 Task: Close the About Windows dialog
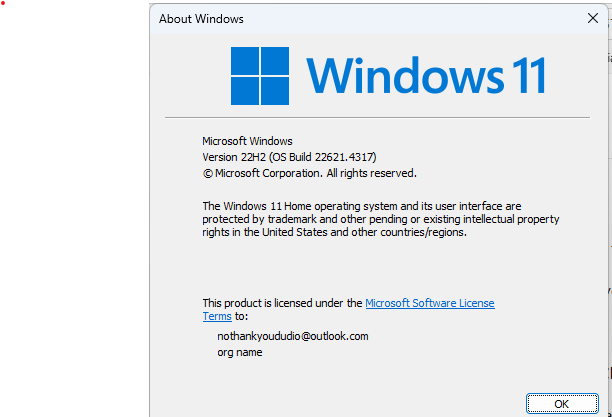[x=592, y=18]
